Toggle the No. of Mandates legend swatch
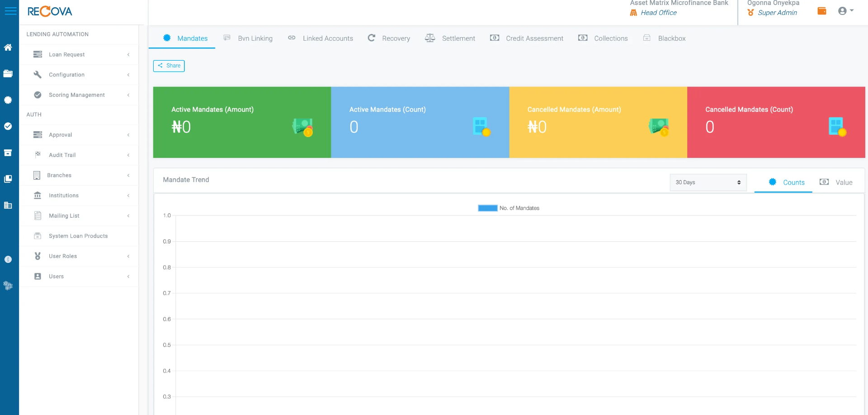The width and height of the screenshot is (868, 415). (x=487, y=208)
